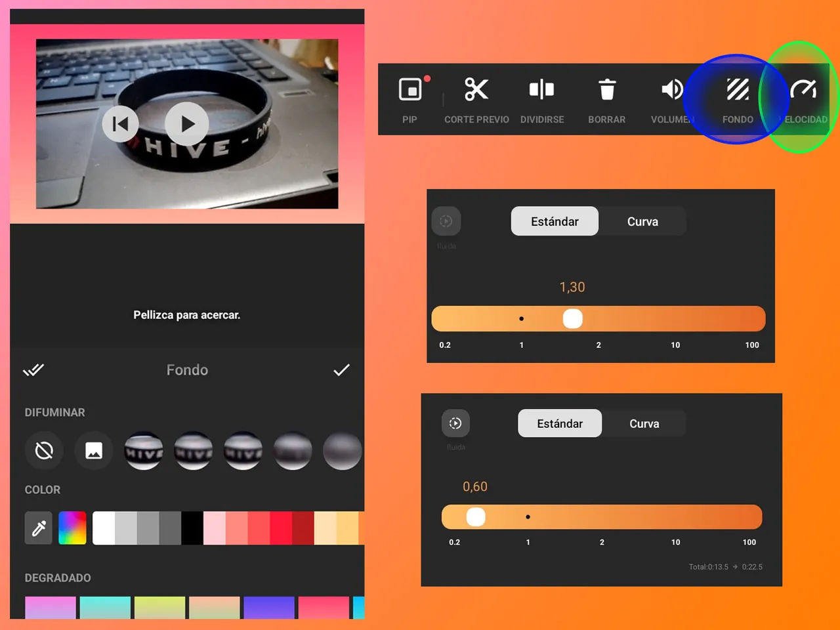Open the Velocidad speed gauge tool
The width and height of the screenshot is (840, 630).
(x=805, y=100)
